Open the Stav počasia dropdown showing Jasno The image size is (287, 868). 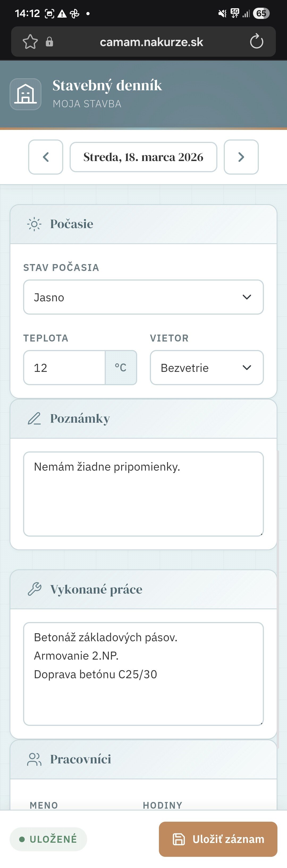[x=143, y=297]
